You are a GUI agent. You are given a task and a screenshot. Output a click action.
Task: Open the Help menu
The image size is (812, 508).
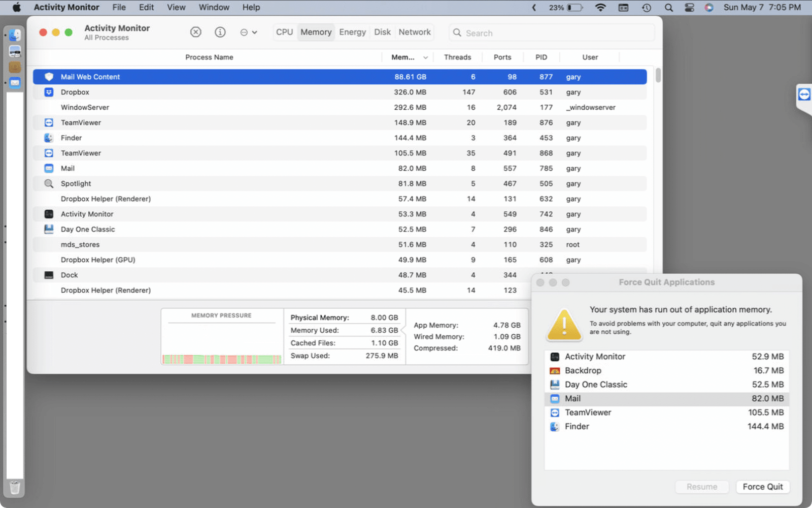point(251,7)
